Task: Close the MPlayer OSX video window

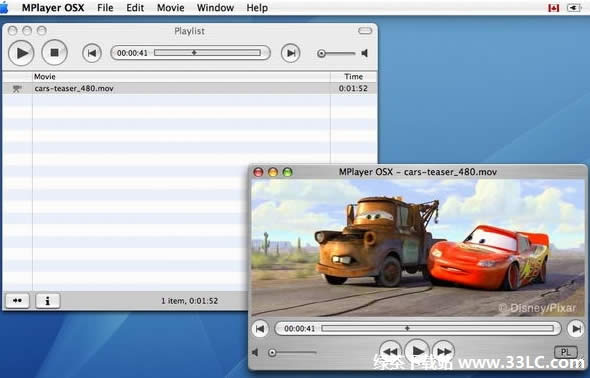Action: (259, 172)
